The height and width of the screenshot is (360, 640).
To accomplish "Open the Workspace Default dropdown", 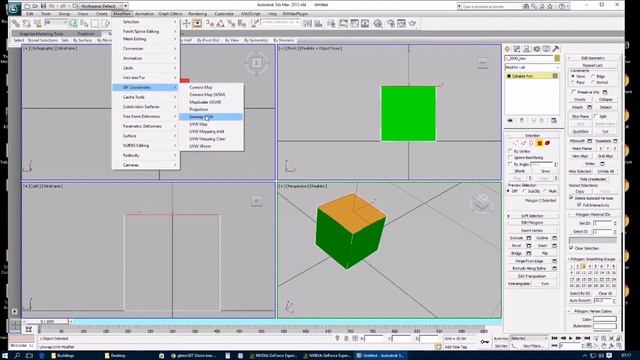I will point(101,6).
